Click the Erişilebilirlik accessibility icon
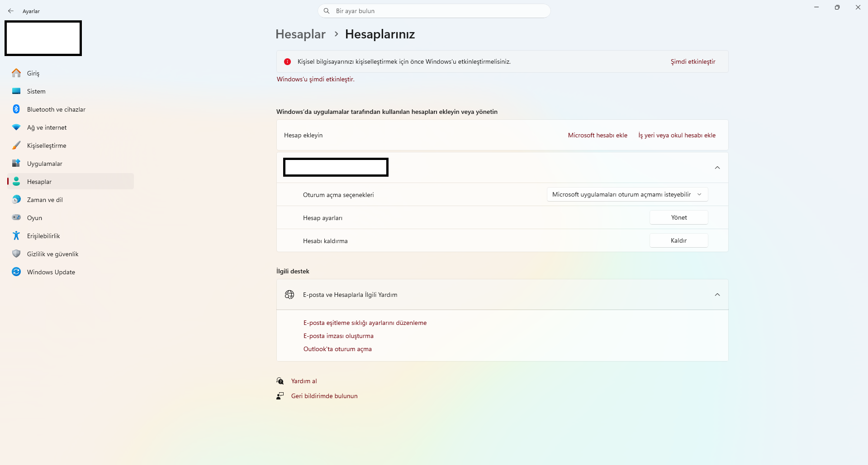The image size is (868, 465). 16,235
